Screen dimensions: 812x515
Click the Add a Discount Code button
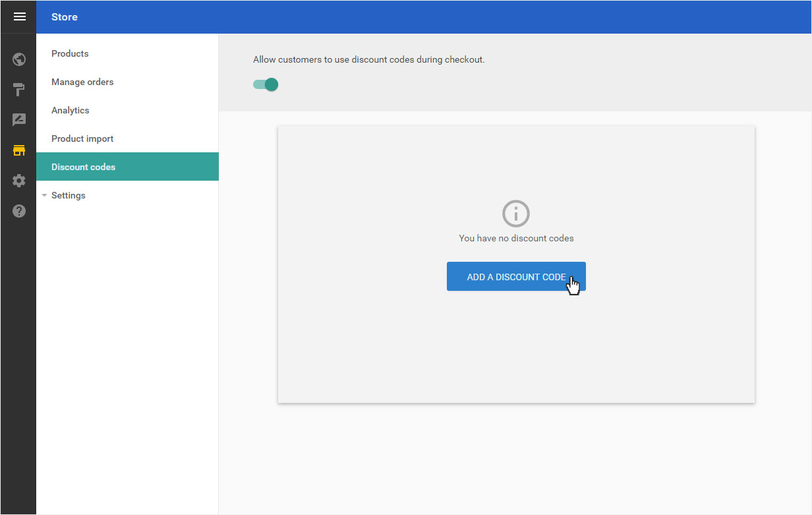516,276
